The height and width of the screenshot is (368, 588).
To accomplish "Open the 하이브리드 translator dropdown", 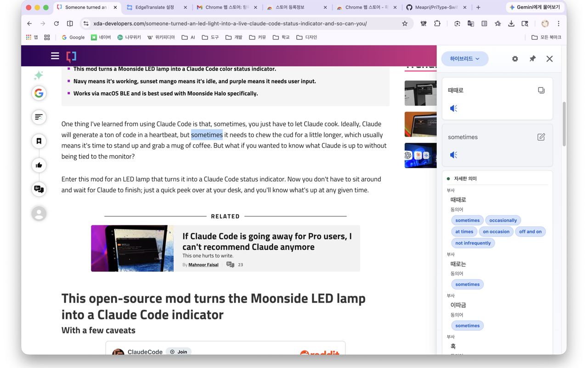I will point(465,59).
